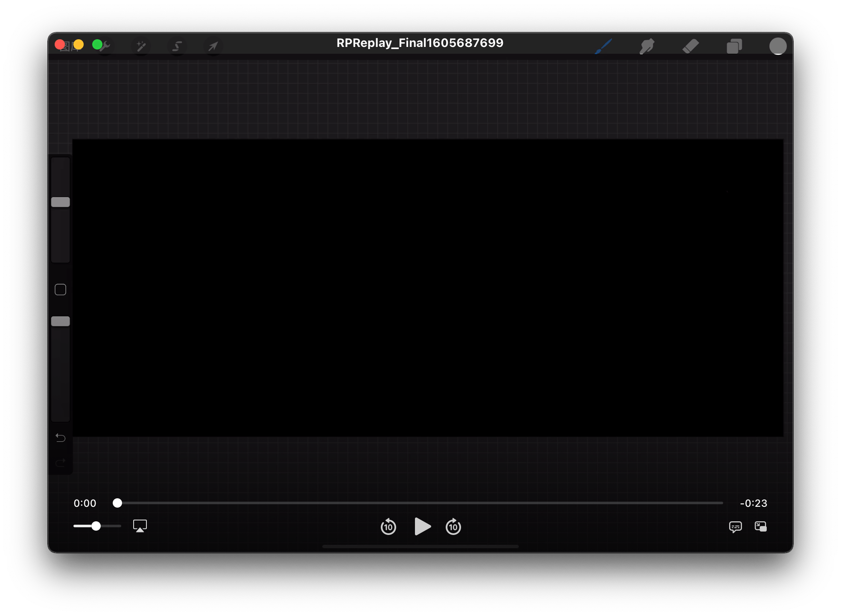Enter picture-in-picture mode

click(x=761, y=526)
